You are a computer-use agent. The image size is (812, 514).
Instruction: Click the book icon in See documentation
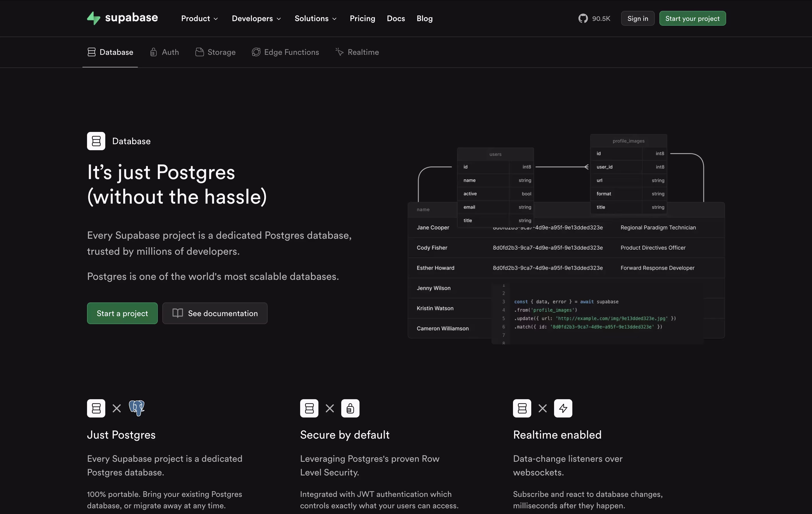tap(178, 313)
